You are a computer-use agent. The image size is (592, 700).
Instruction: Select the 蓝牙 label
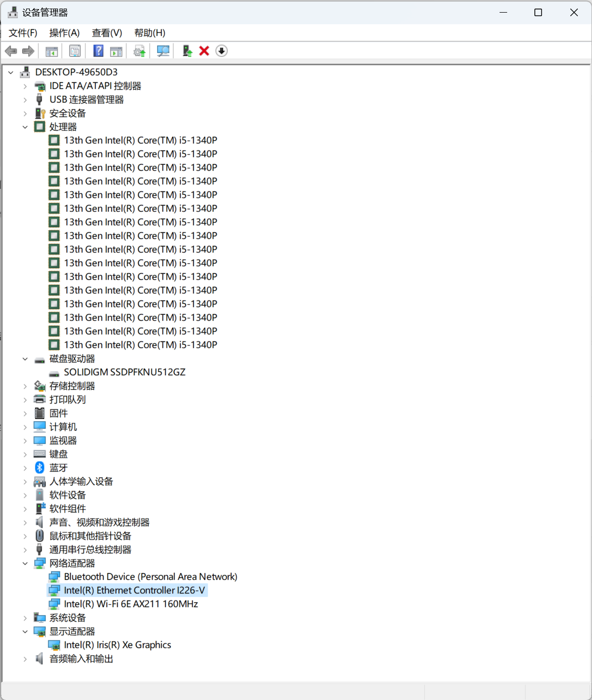point(59,468)
